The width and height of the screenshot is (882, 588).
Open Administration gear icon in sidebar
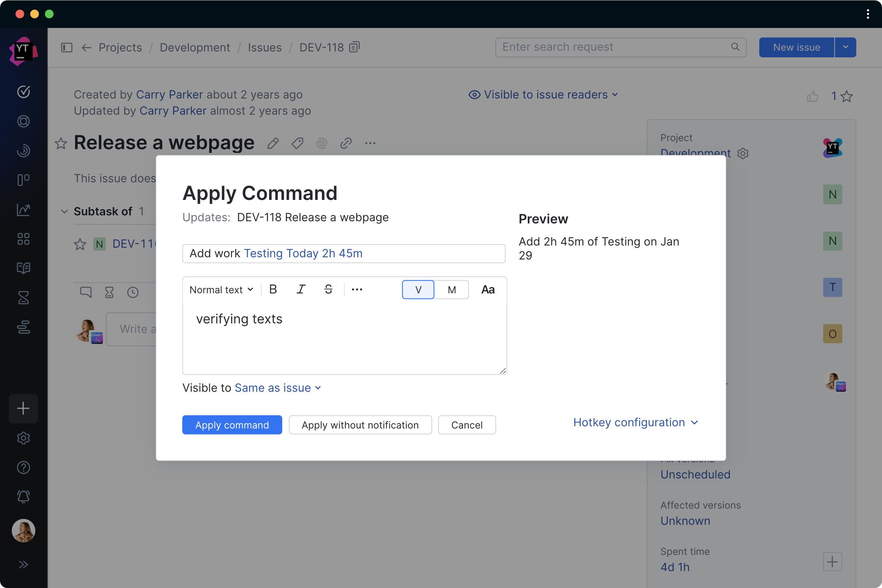pyautogui.click(x=23, y=438)
